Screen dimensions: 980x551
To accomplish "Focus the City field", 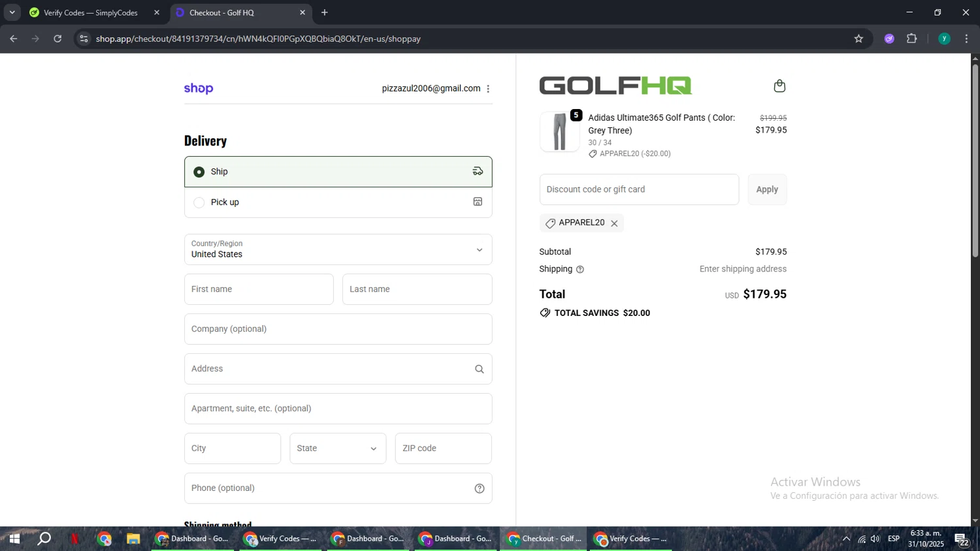I will (x=233, y=449).
